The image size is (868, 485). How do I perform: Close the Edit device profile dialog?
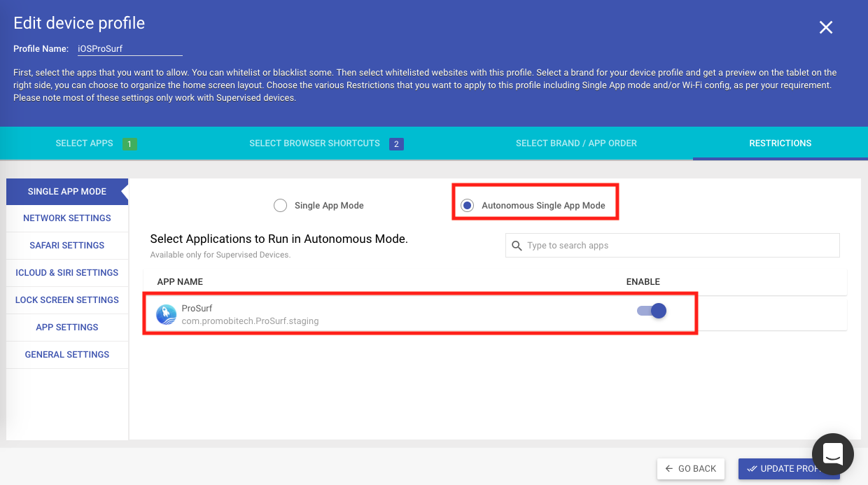pyautogui.click(x=826, y=27)
